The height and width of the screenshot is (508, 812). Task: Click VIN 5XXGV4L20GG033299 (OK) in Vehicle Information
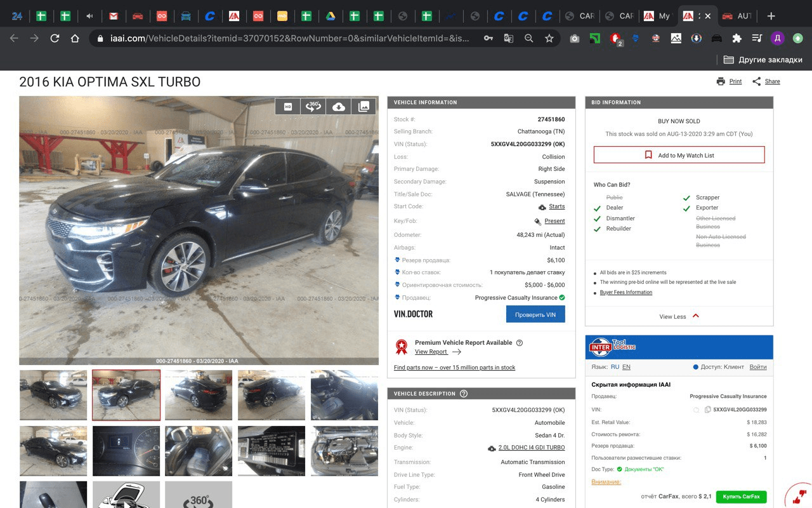[528, 144]
